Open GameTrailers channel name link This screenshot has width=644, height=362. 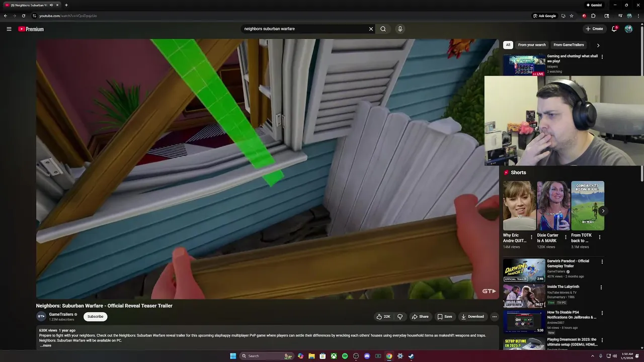(61, 315)
